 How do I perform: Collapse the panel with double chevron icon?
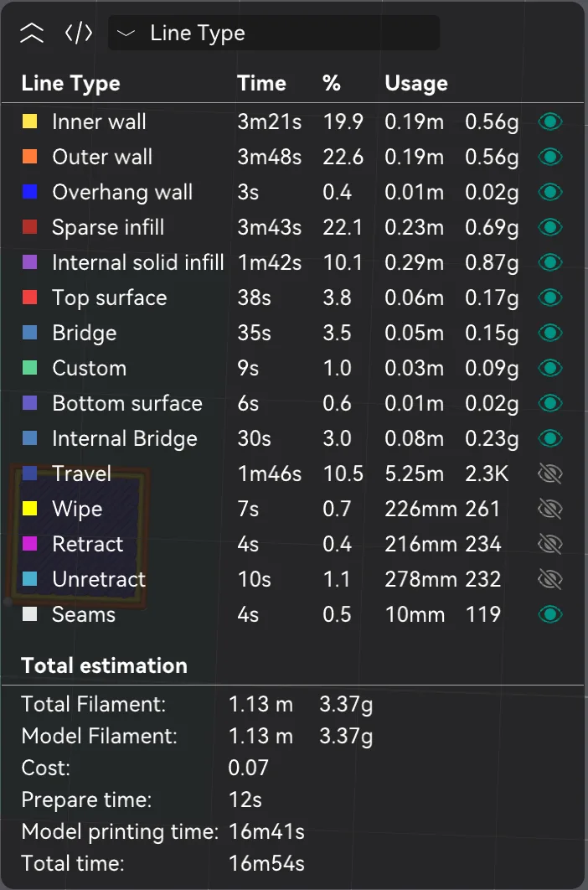pos(32,33)
